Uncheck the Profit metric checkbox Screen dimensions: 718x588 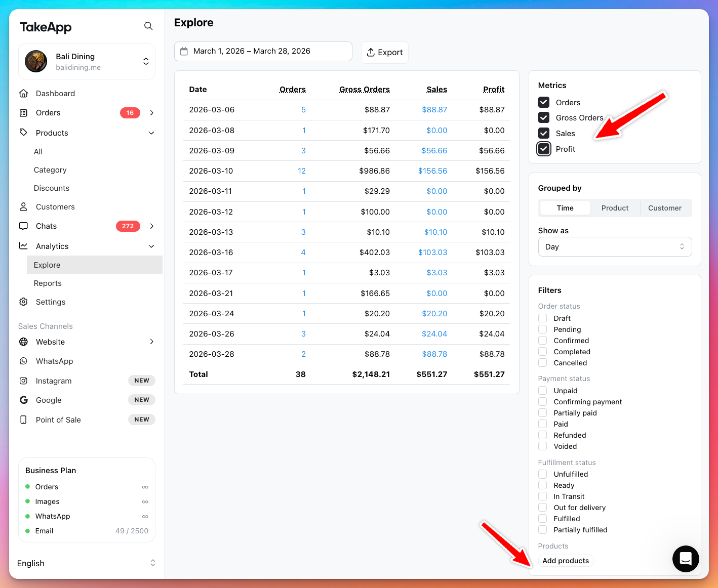coord(544,149)
